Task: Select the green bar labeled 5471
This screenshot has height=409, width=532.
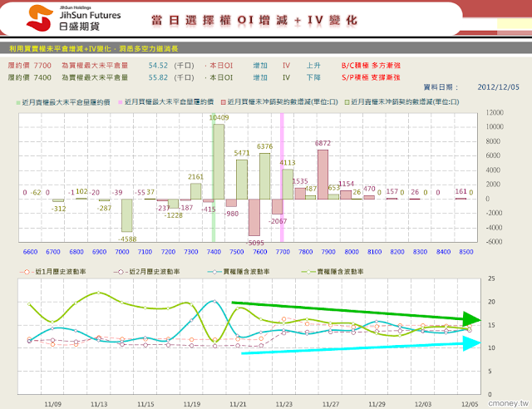Action: pos(242,180)
